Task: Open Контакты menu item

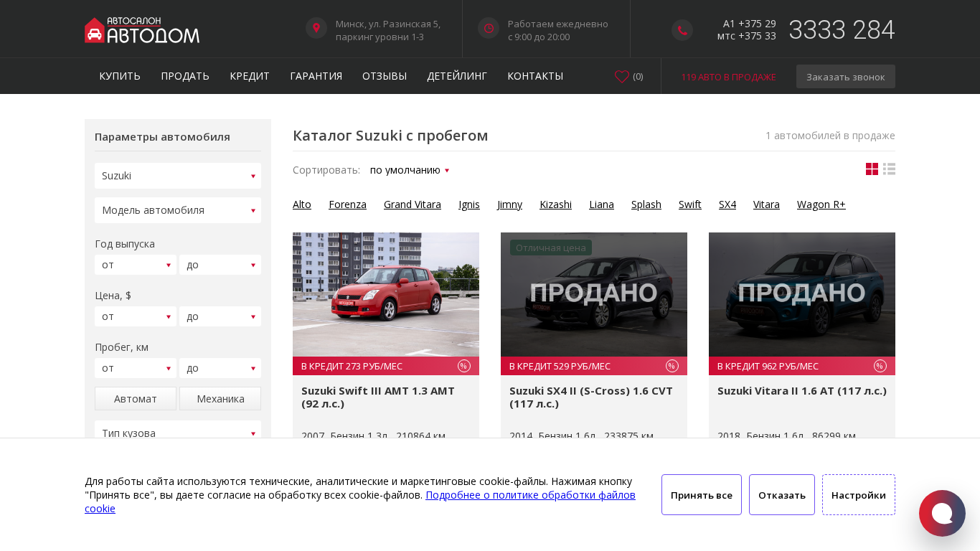Action: 535,76
